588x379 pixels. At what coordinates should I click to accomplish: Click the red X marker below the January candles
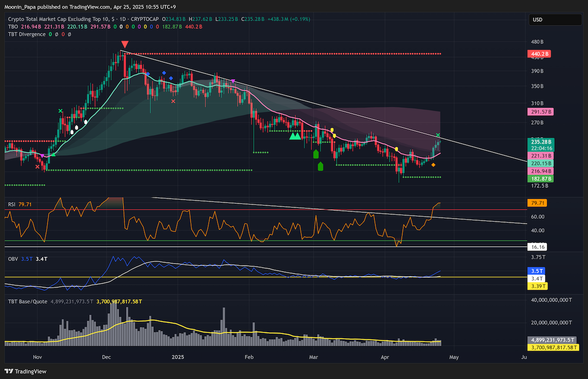point(173,101)
